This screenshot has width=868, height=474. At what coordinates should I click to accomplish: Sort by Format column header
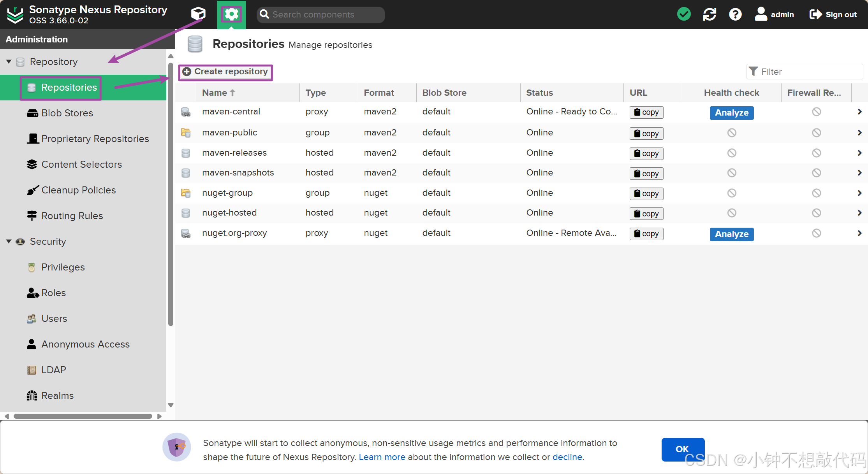(x=387, y=93)
